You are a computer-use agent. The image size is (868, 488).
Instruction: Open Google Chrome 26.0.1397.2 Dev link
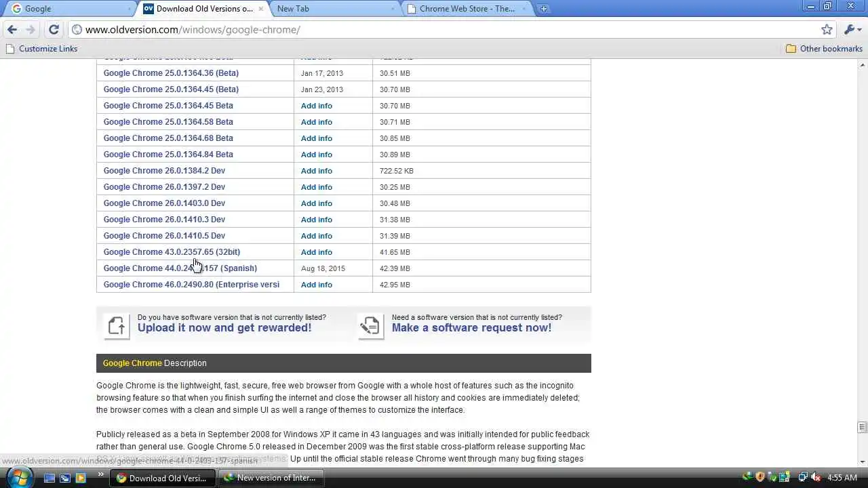coord(164,187)
